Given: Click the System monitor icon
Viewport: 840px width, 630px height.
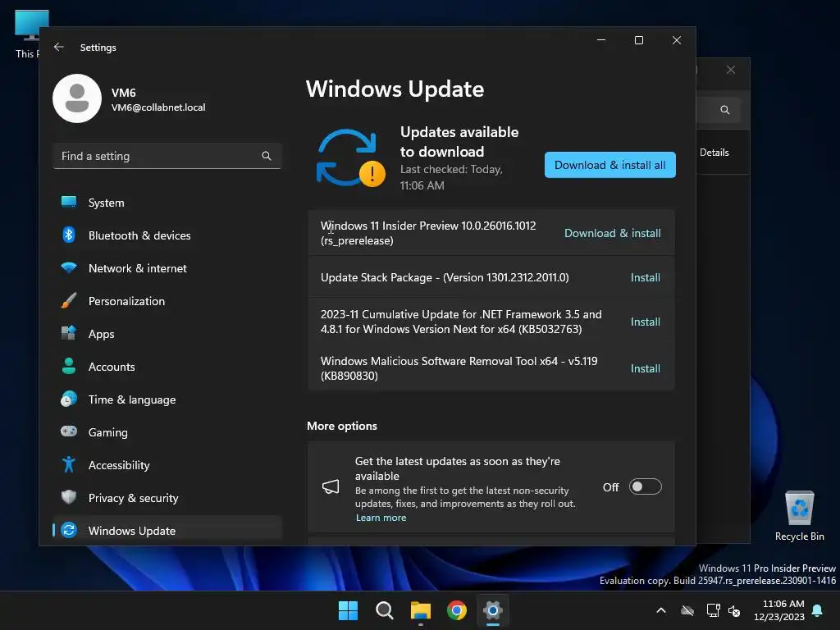Looking at the screenshot, I should coord(69,202).
